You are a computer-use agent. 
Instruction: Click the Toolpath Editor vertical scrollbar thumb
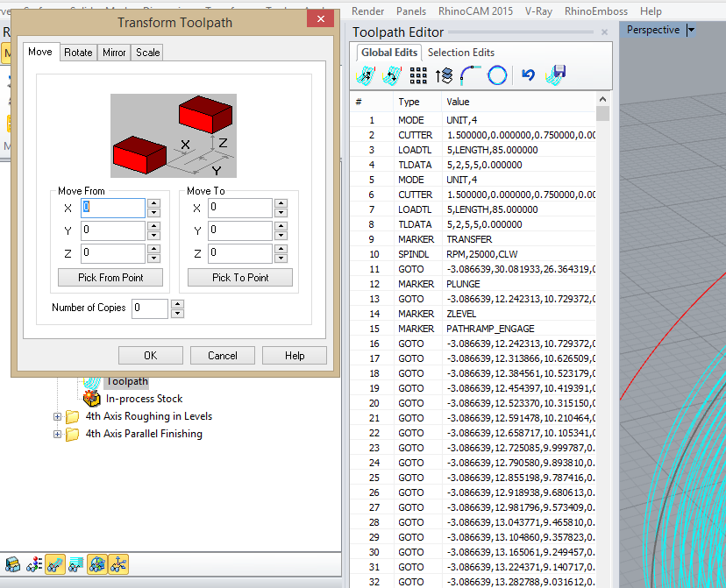point(602,114)
